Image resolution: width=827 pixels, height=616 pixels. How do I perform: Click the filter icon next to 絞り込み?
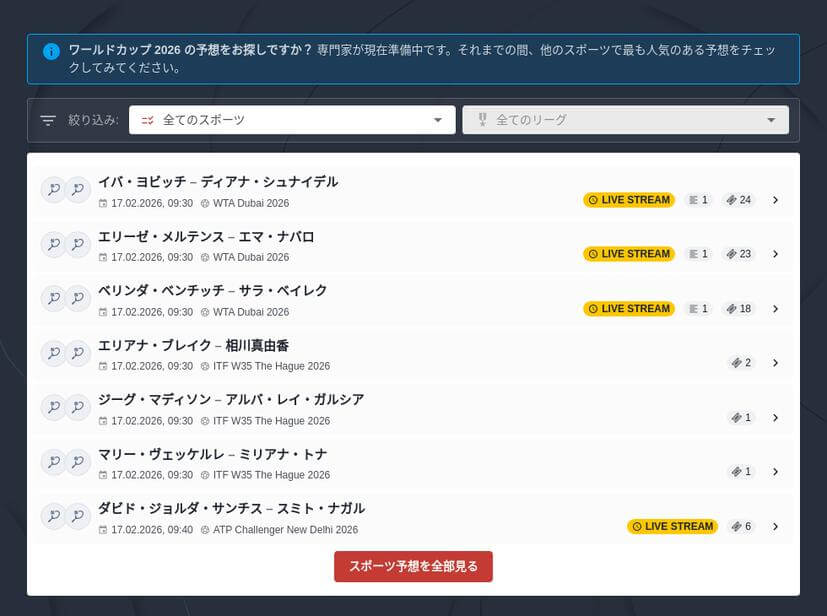(47, 119)
